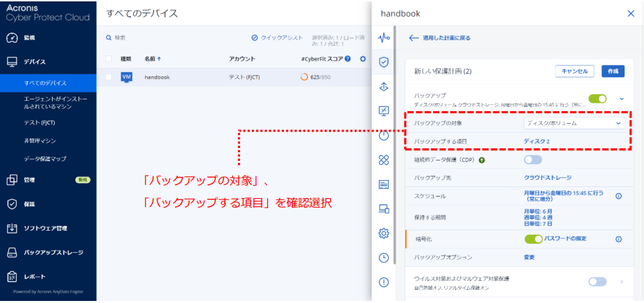Click the VM icon for handbook device
The width and height of the screenshot is (644, 303).
[126, 77]
